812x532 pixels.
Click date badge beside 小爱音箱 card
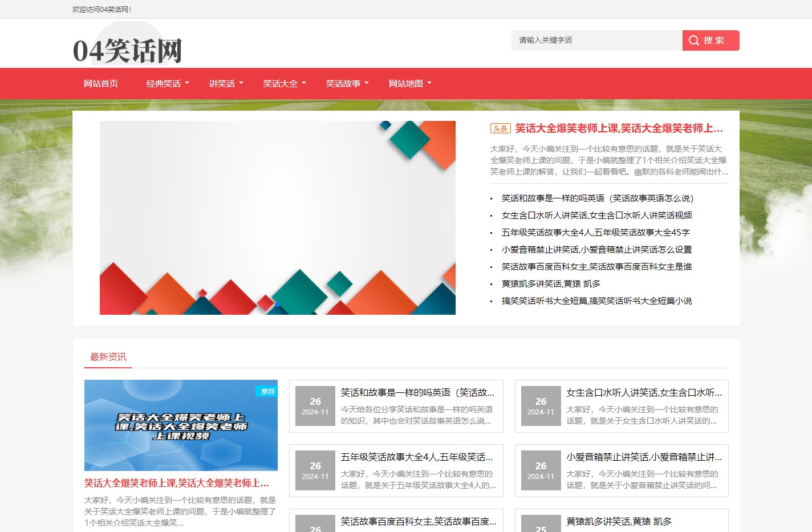[541, 470]
